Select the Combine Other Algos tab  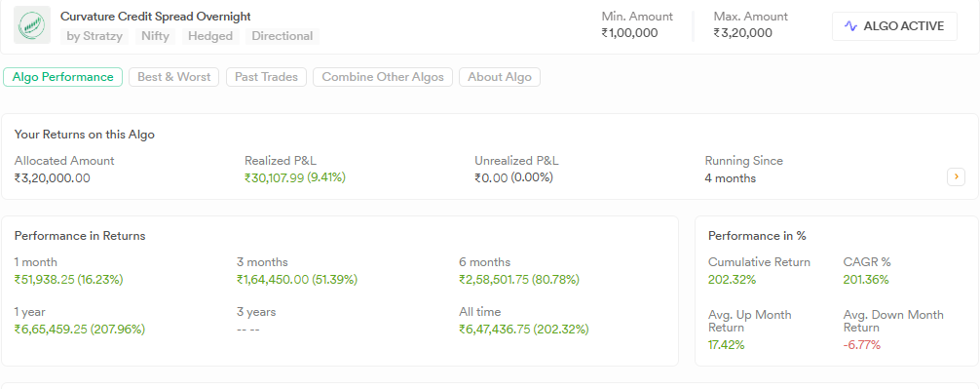(x=383, y=77)
